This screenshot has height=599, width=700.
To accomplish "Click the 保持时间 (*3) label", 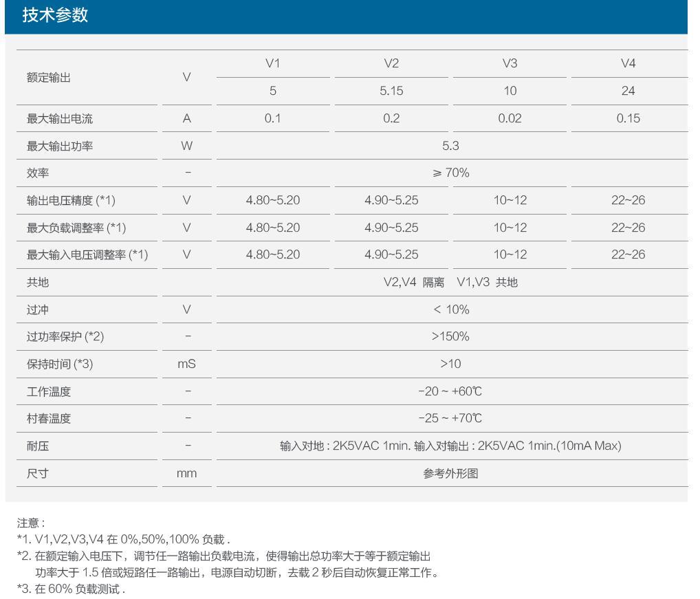I will pos(60,364).
